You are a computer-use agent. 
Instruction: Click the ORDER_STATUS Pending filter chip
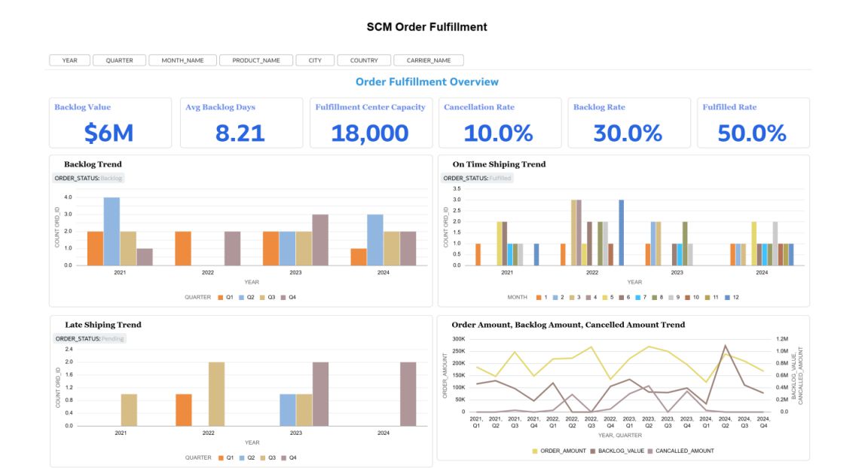point(90,339)
